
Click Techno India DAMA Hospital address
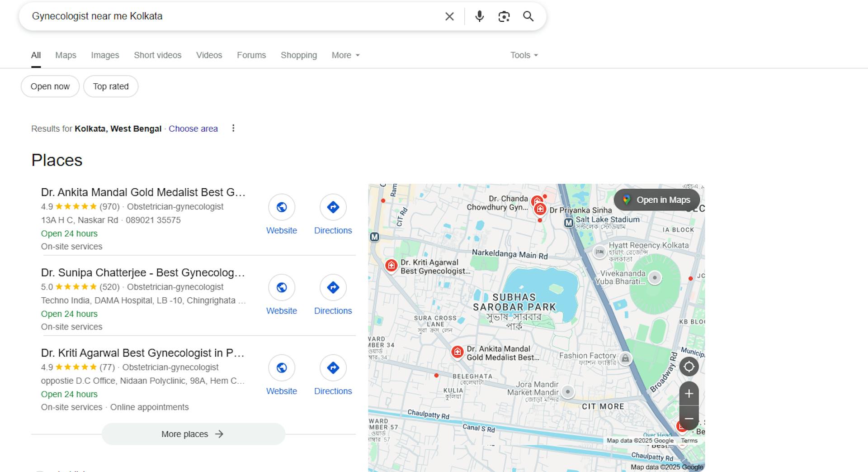(143, 300)
